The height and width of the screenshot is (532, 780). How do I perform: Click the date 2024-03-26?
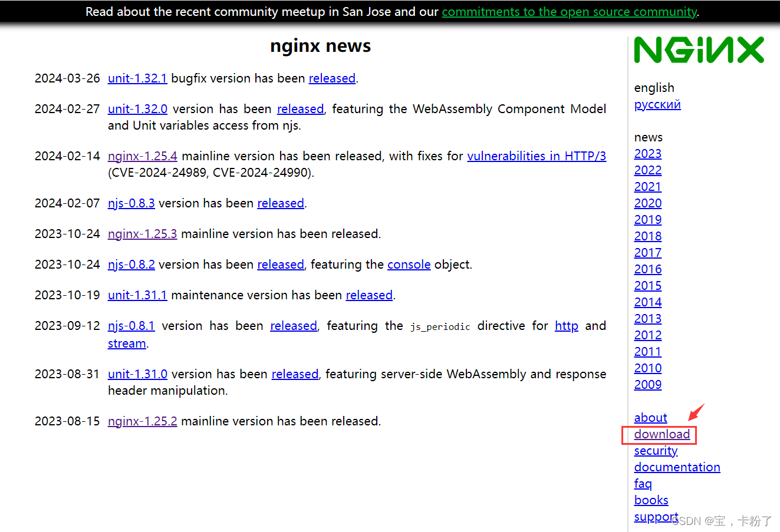click(67, 78)
